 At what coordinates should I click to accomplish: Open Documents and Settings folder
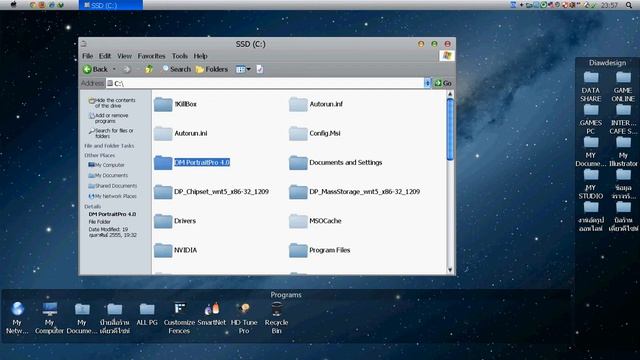336,162
